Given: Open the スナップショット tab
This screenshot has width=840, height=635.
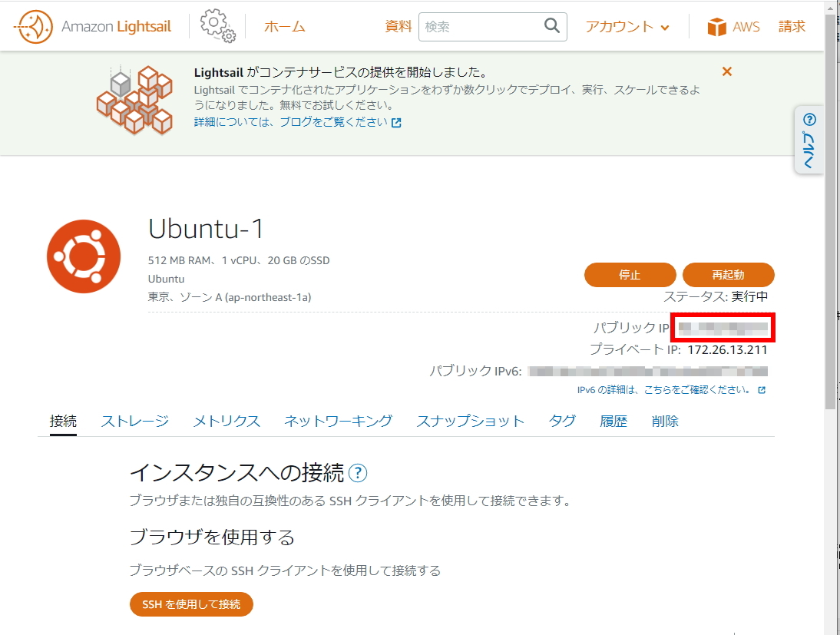Looking at the screenshot, I should pos(471,422).
